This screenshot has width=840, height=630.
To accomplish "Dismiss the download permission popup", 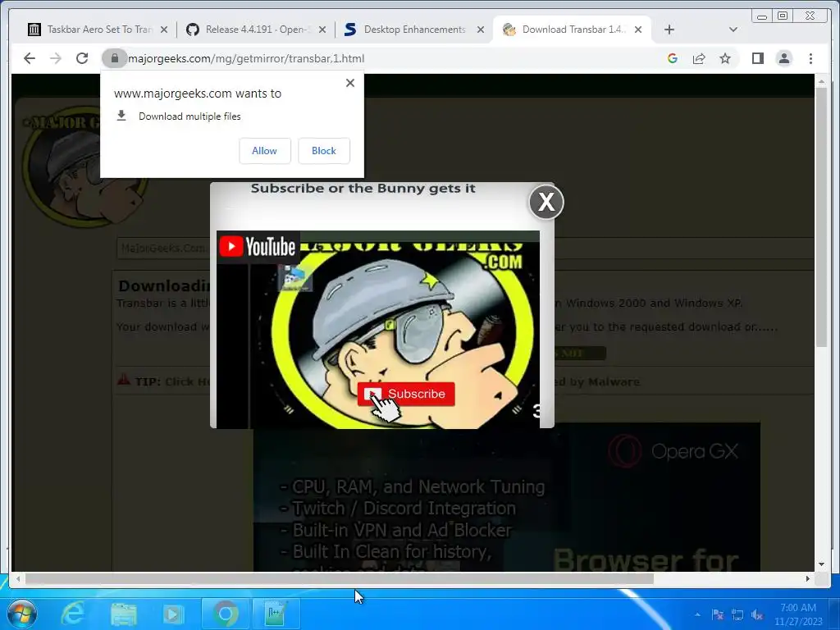I will click(x=350, y=83).
